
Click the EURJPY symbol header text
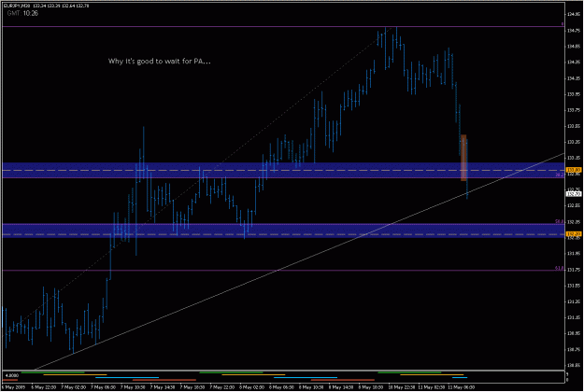click(x=46, y=6)
